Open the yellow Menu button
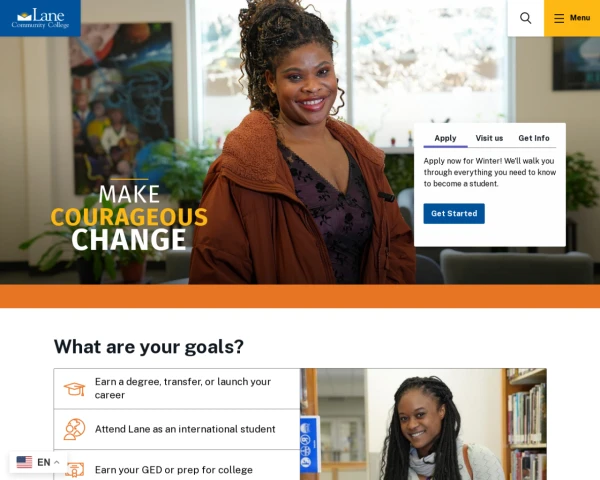Image resolution: width=600 pixels, height=480 pixels. click(x=572, y=18)
